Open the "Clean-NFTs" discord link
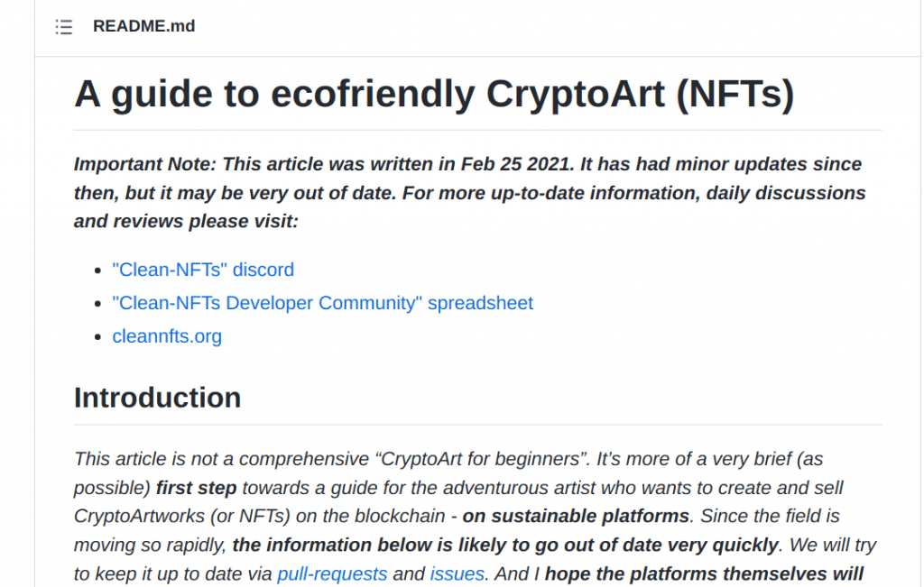The image size is (924, 587). [x=203, y=270]
